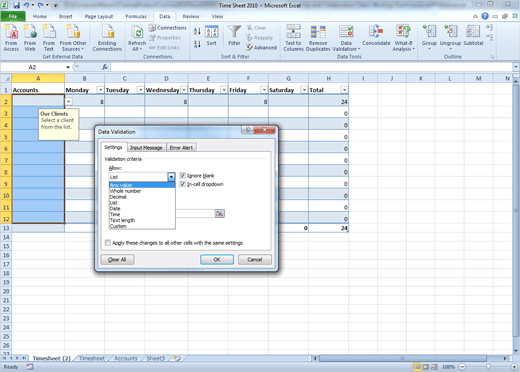Click the From Web icon
Screen dimensions: 520x372
point(30,38)
